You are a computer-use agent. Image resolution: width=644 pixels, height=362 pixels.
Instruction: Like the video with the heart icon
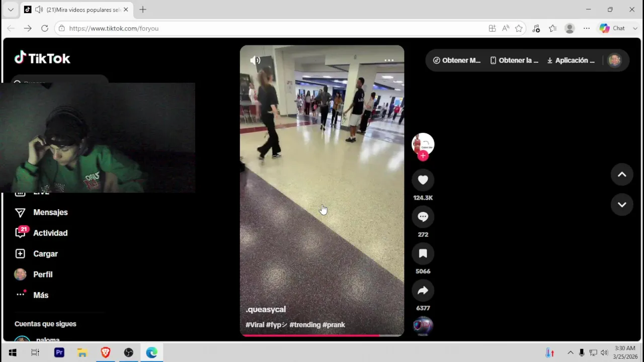point(423,180)
